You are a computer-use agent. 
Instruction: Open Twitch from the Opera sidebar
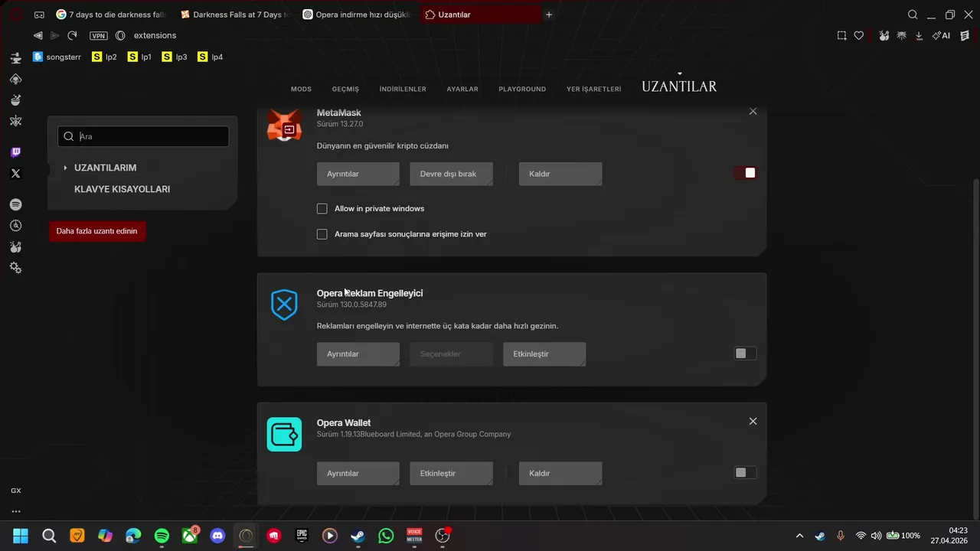point(15,152)
